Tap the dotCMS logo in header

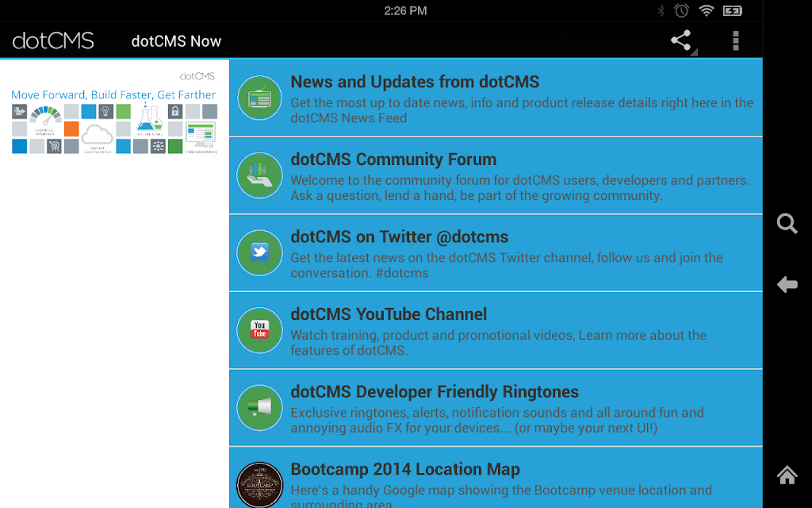coord(53,40)
